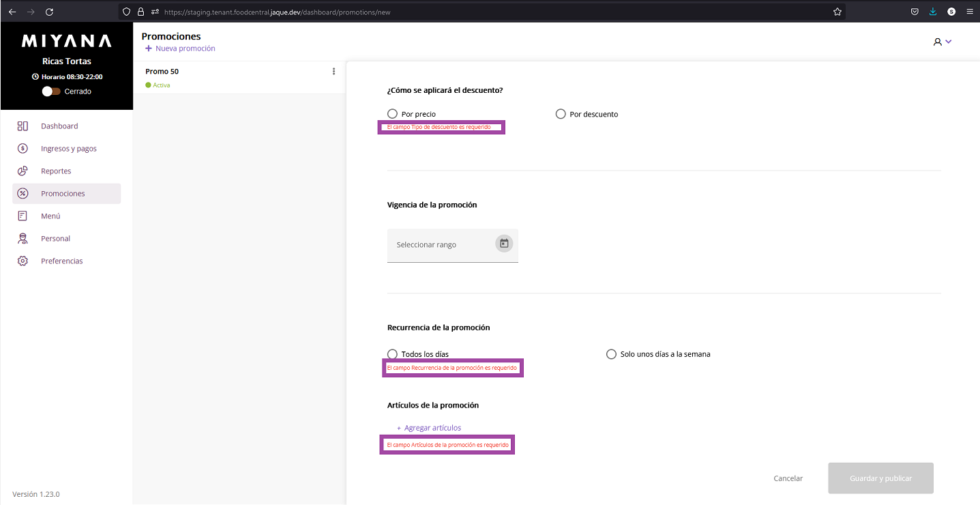This screenshot has height=505, width=980.
Task: Click Agregar artículos link
Action: click(429, 428)
